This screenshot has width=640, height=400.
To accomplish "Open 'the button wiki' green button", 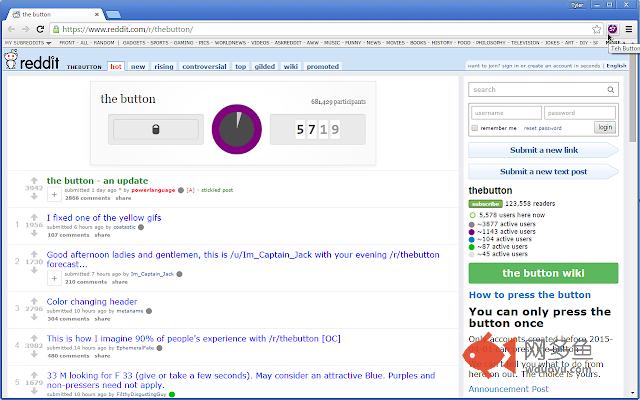I will pyautogui.click(x=543, y=273).
